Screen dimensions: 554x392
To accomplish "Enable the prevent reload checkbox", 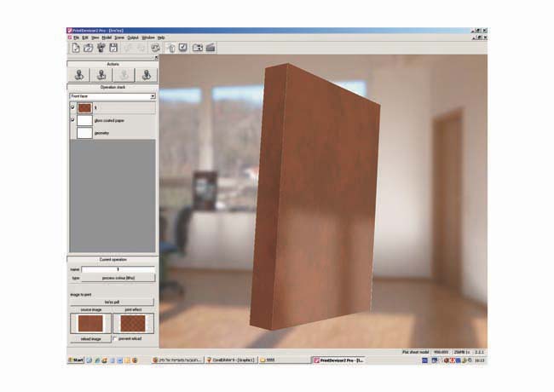I will tap(115, 338).
